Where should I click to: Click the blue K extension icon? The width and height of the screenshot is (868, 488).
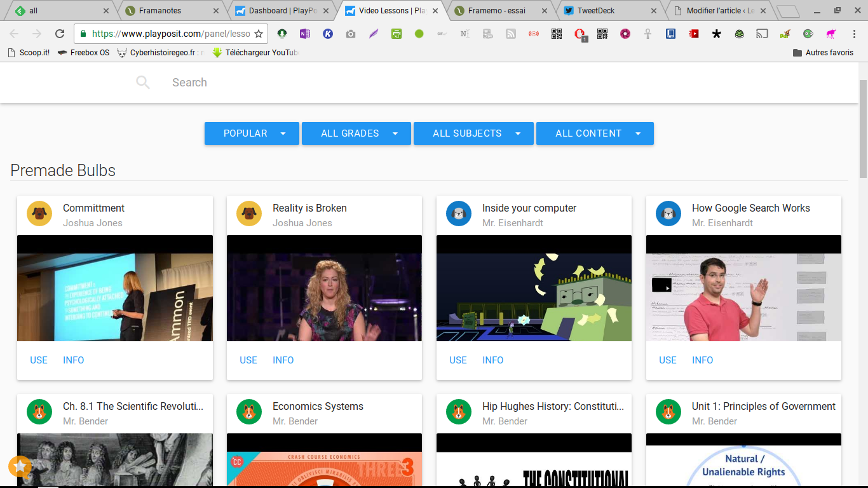click(x=328, y=34)
